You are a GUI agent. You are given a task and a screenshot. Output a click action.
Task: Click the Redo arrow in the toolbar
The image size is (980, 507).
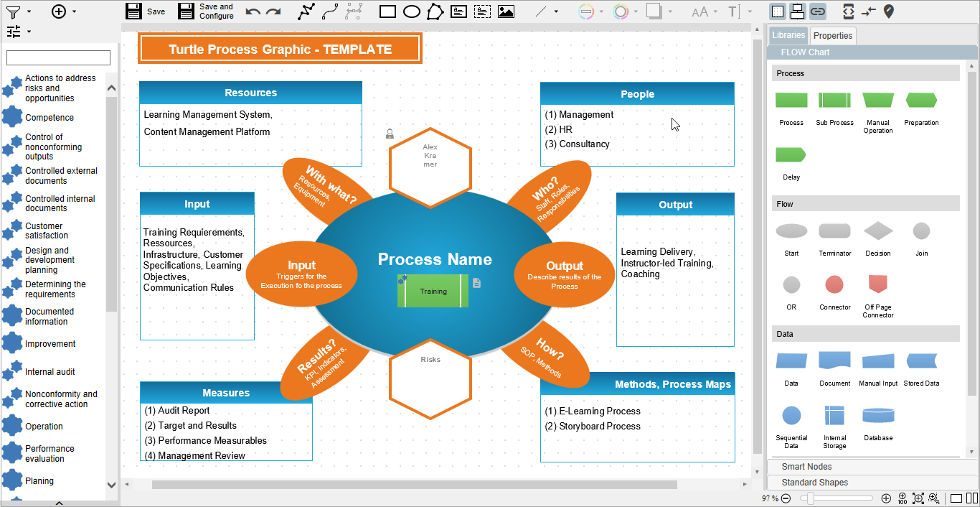(x=273, y=11)
